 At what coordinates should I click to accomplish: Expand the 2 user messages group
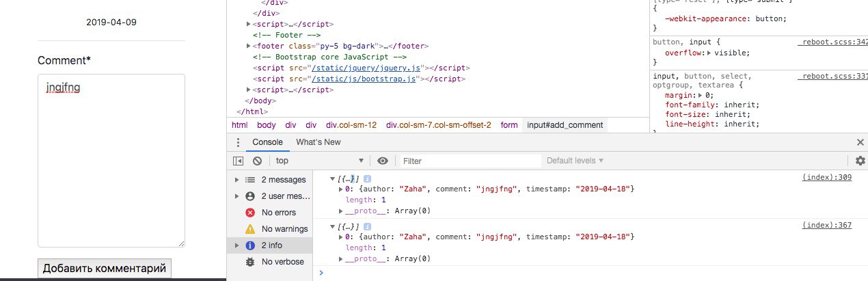point(237,196)
